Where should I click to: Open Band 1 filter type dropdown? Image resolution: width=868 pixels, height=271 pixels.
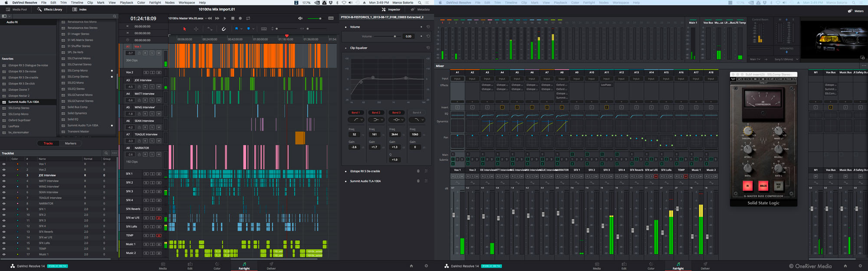pos(356,120)
